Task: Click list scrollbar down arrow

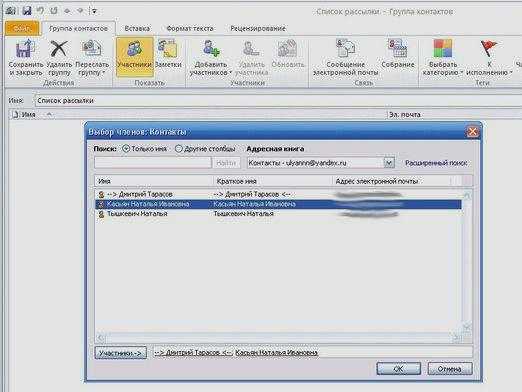Action: pos(467,327)
